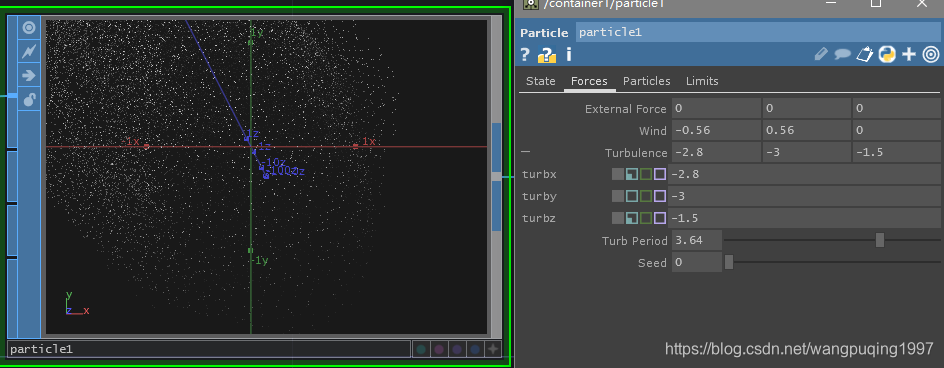Toggle the lightning-bolt flag on the node
The image size is (944, 368).
tap(29, 52)
